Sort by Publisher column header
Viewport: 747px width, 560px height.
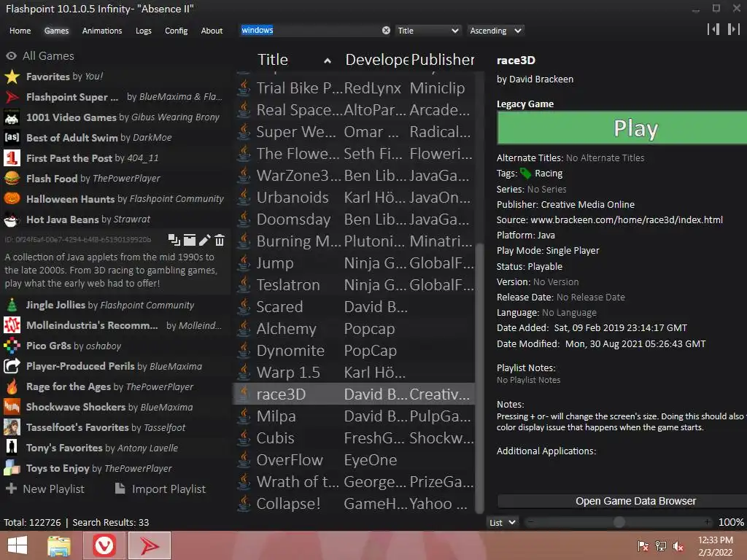tap(443, 60)
